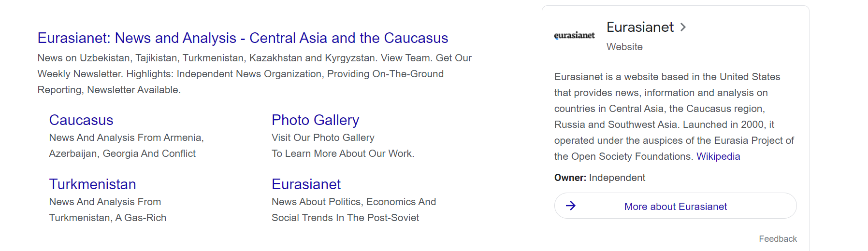Image resolution: width=868 pixels, height=251 pixels.
Task: Click the Caucasus sitelink description text
Action: pyautogui.click(x=127, y=145)
